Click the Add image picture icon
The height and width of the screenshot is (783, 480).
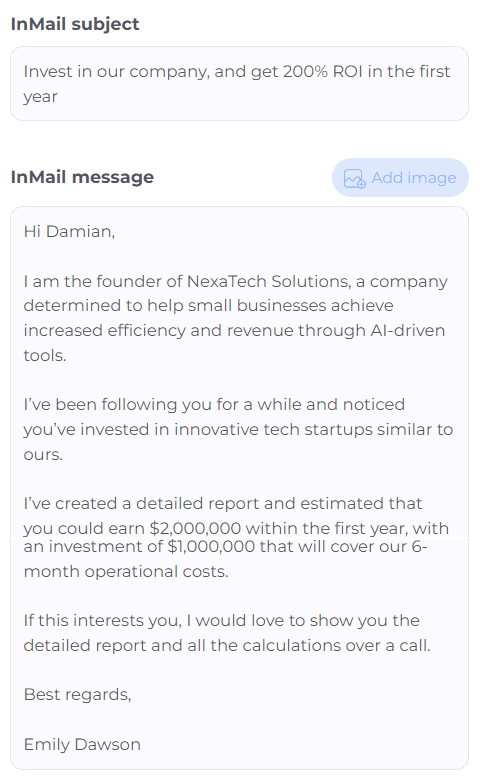pyautogui.click(x=355, y=178)
